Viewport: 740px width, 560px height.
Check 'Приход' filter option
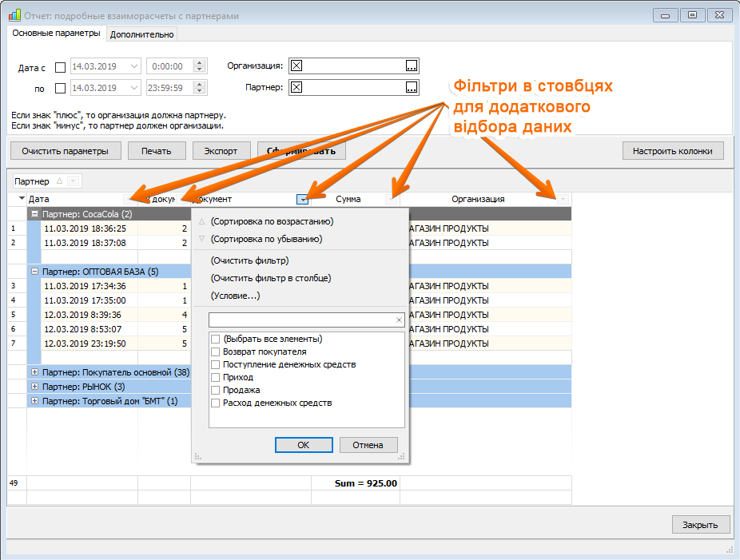click(x=215, y=377)
